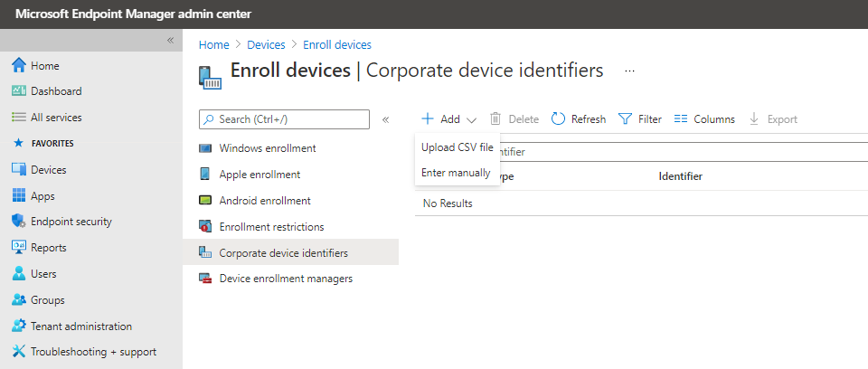
Task: Click the Tenant administration label
Action: tap(81, 326)
